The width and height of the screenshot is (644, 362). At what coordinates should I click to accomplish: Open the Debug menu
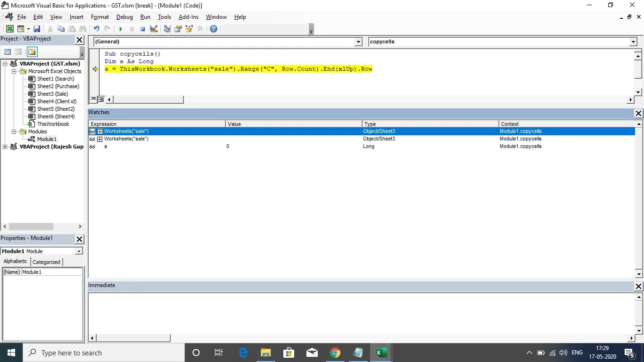tap(124, 16)
